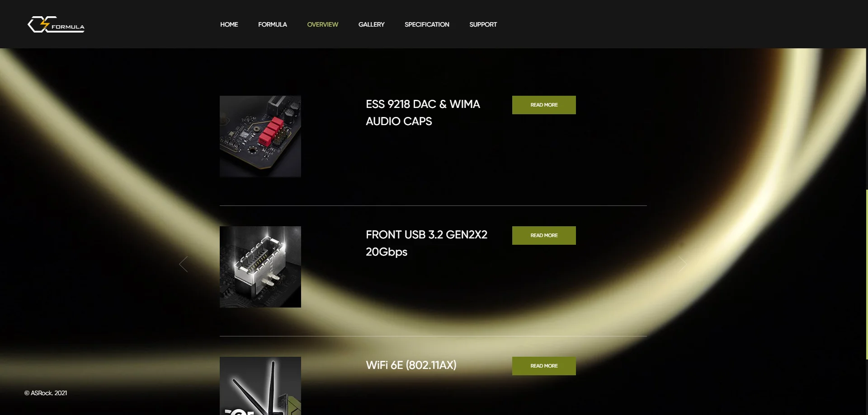Open the USB connector thumbnail image
Image resolution: width=868 pixels, height=415 pixels.
[260, 267]
